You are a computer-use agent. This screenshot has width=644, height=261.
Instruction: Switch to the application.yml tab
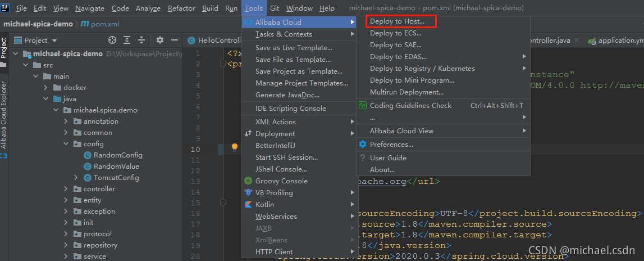[616, 40]
